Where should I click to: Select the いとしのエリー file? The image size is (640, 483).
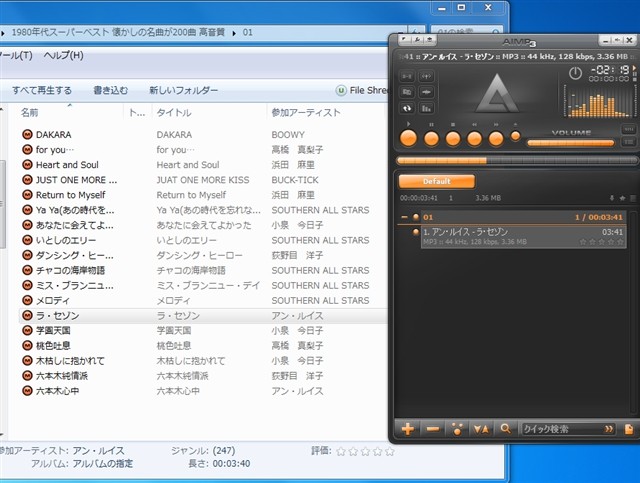tap(65, 240)
